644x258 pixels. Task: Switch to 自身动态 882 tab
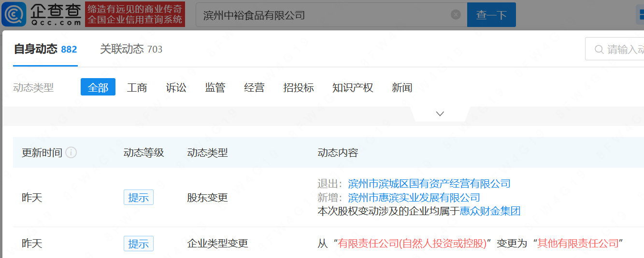pyautogui.click(x=45, y=49)
